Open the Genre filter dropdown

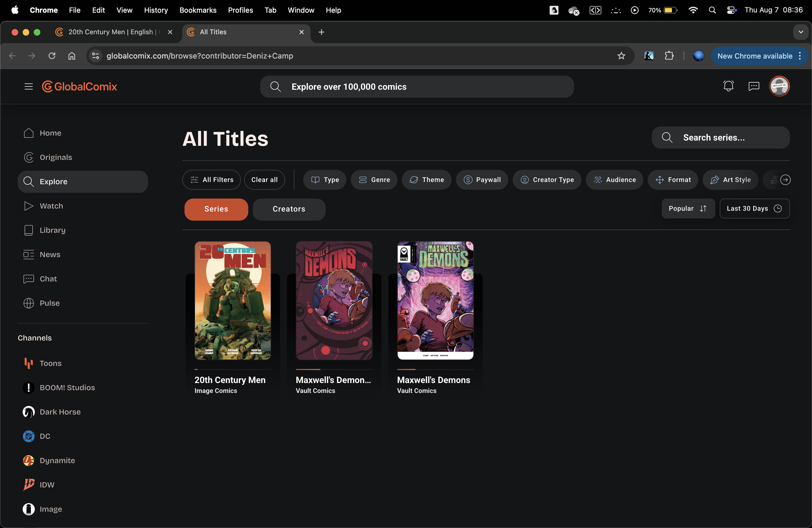374,180
